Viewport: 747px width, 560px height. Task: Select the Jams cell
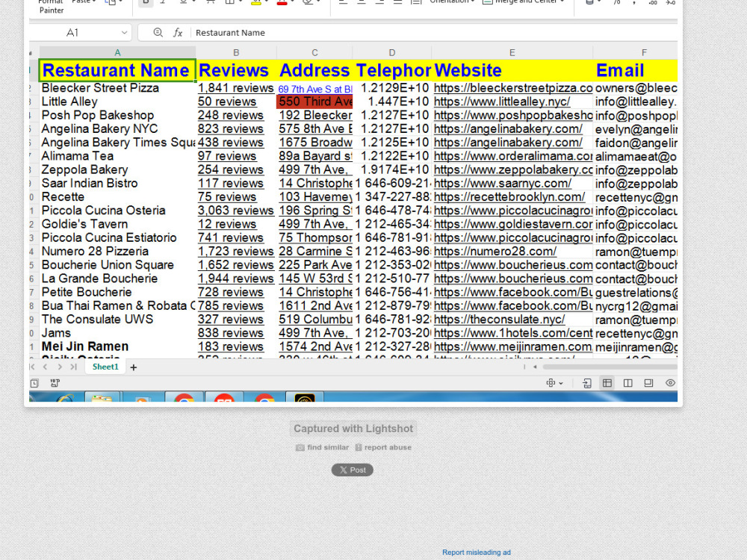pyautogui.click(x=117, y=333)
